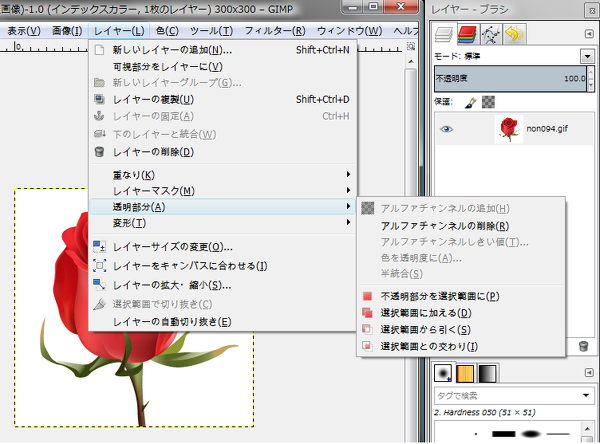The height and width of the screenshot is (444, 600).
Task: Open the layer mode dropdown
Action: 587,57
